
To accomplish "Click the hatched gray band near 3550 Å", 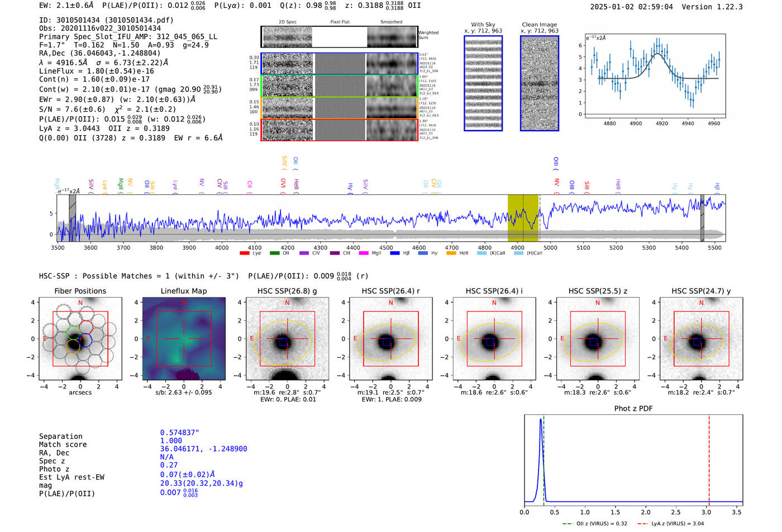I will (72, 218).
